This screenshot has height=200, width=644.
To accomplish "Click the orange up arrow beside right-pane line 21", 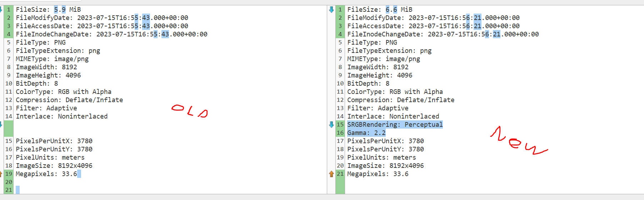I will pyautogui.click(x=331, y=174).
